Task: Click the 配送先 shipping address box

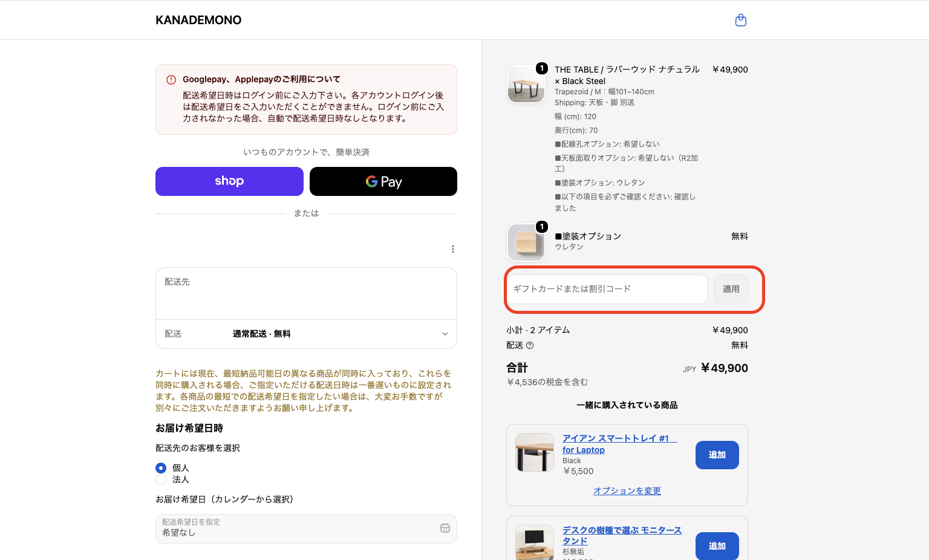Action: point(306,294)
